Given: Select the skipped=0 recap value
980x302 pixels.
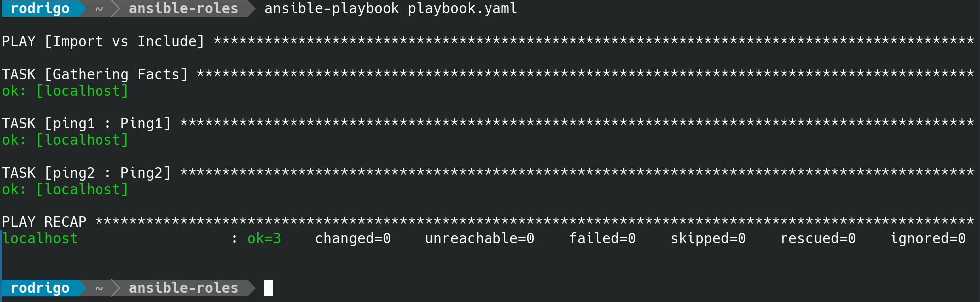Looking at the screenshot, I should (708, 238).
